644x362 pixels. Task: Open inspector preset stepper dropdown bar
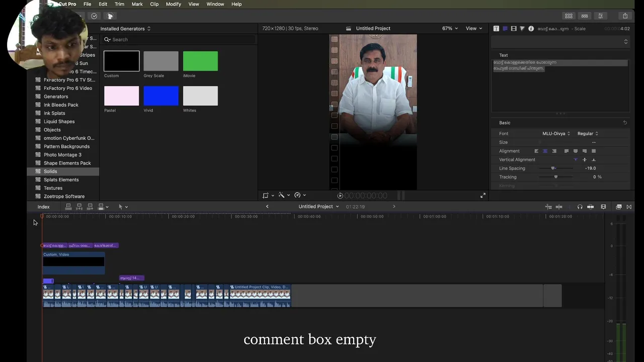[560, 42]
